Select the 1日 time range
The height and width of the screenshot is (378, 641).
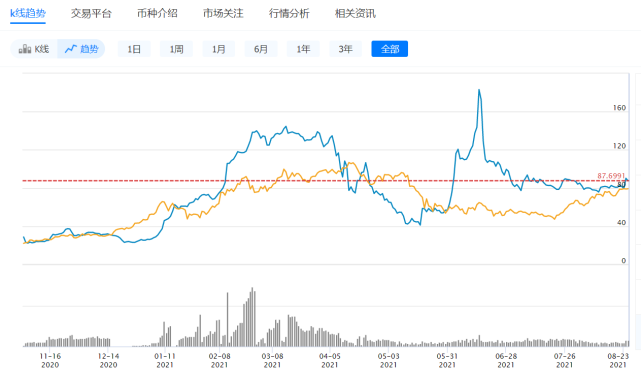coord(134,49)
